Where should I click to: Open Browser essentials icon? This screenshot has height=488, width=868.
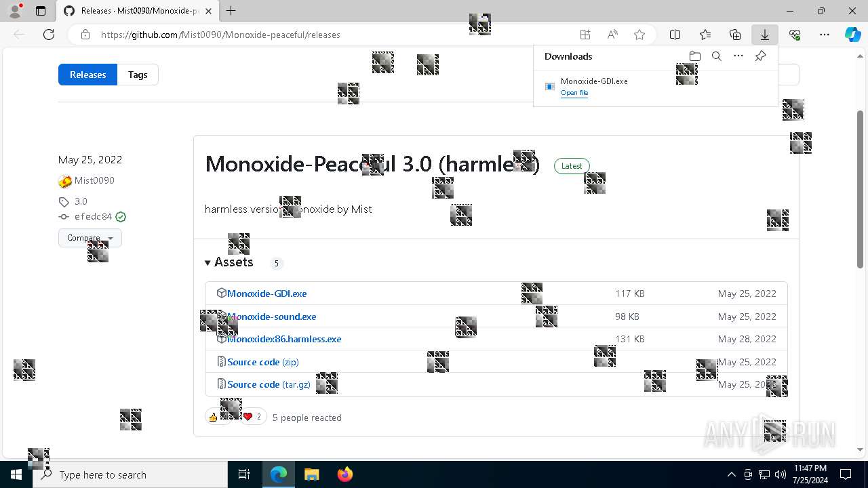tap(795, 35)
